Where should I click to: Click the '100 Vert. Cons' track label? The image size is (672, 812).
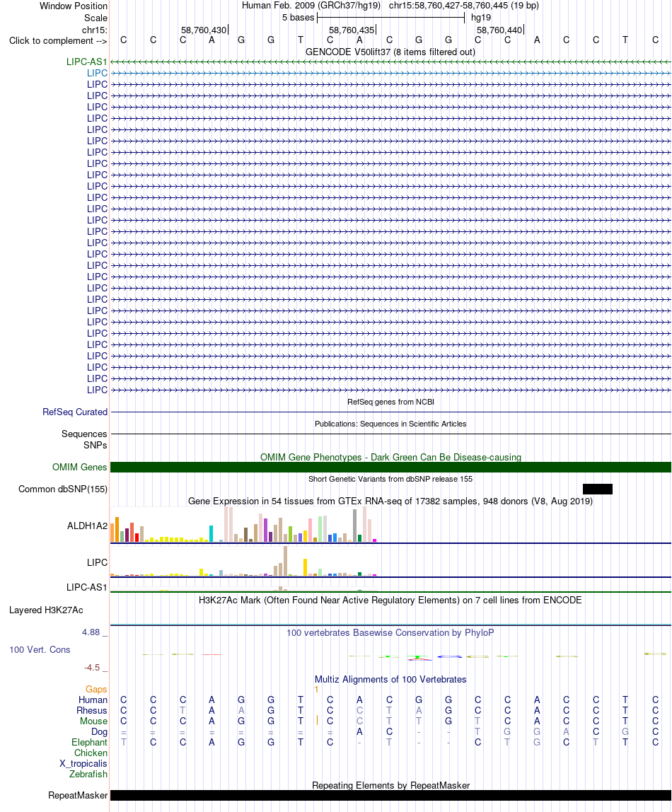click(x=40, y=650)
